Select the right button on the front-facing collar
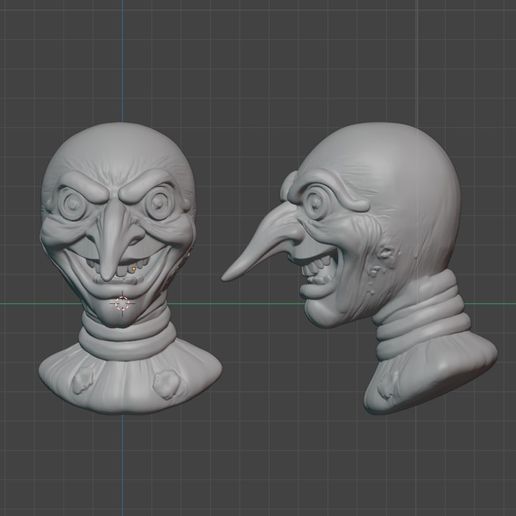This screenshot has width=516, height=516. [x=166, y=384]
